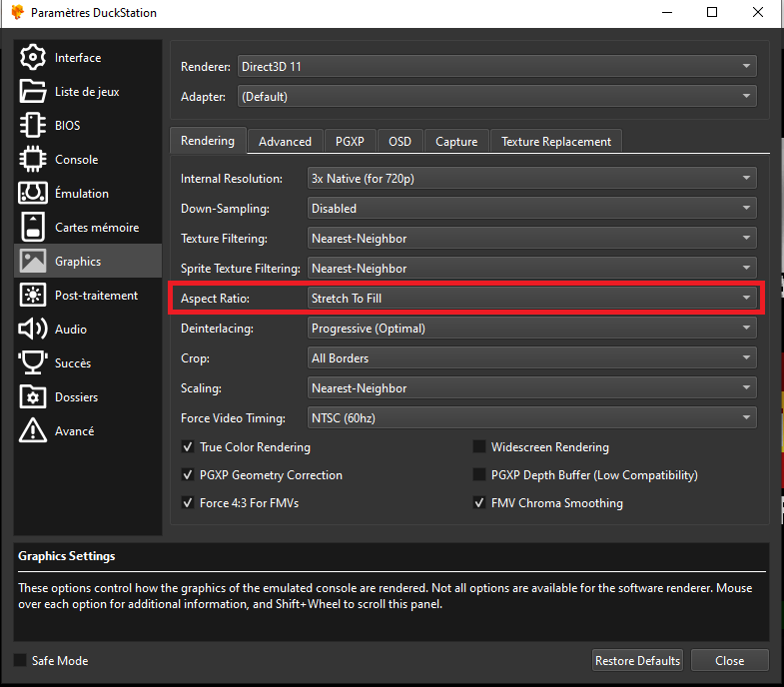This screenshot has width=784, height=687.
Task: Open the Internal Resolution dropdown
Action: pos(531,179)
